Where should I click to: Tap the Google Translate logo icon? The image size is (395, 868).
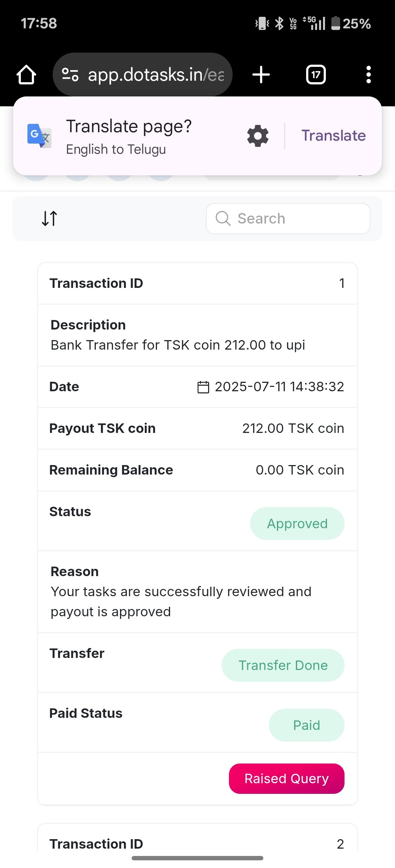39,136
